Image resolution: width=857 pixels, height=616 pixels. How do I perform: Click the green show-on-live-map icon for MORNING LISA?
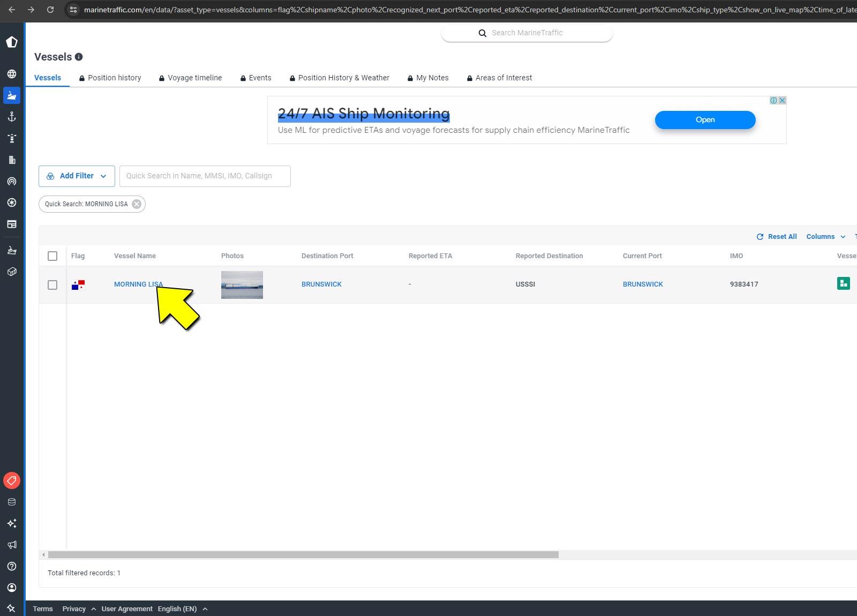pyautogui.click(x=844, y=283)
